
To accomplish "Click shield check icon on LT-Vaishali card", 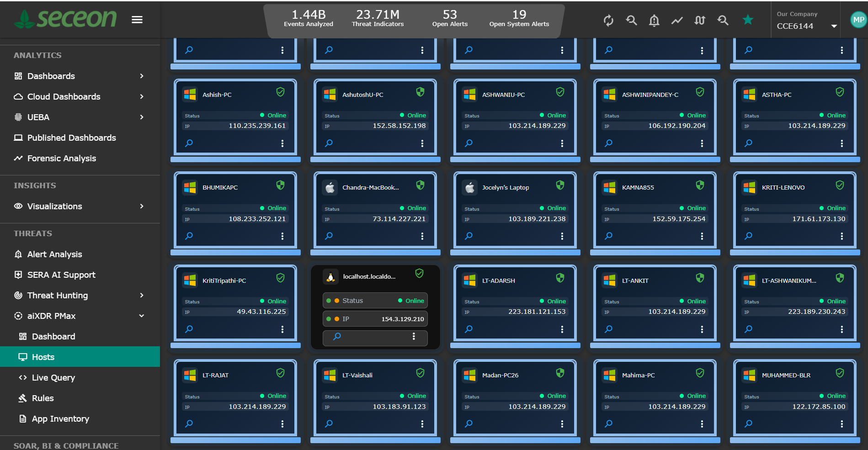I will tap(421, 373).
